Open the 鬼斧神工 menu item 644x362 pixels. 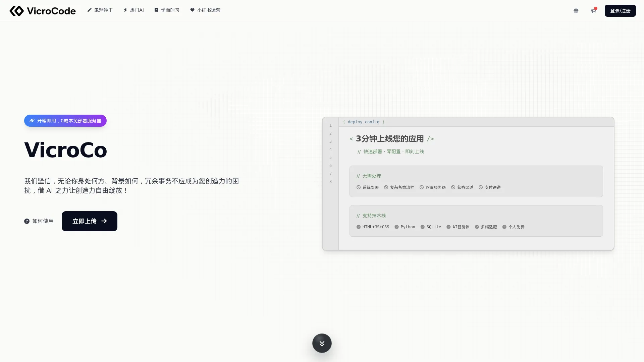pyautogui.click(x=100, y=10)
